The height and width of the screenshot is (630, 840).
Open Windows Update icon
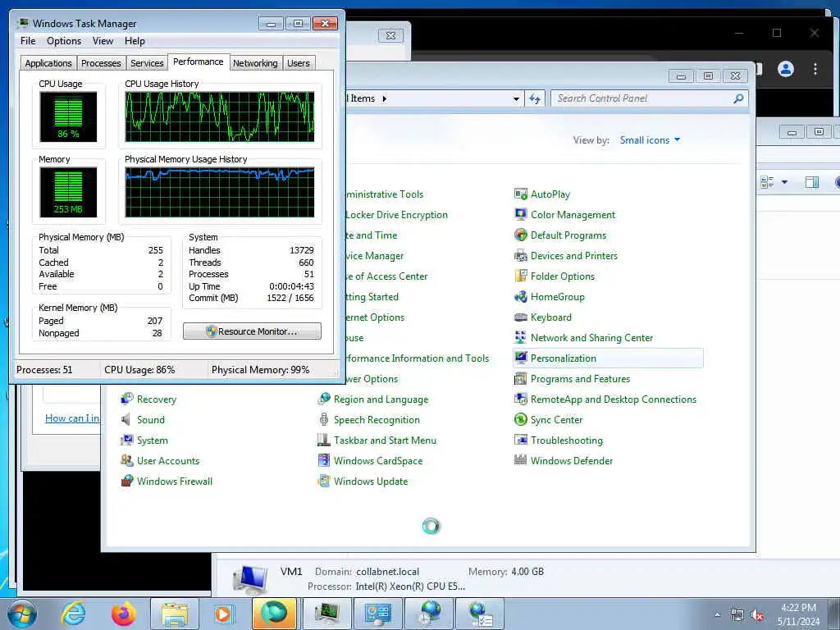click(x=324, y=481)
